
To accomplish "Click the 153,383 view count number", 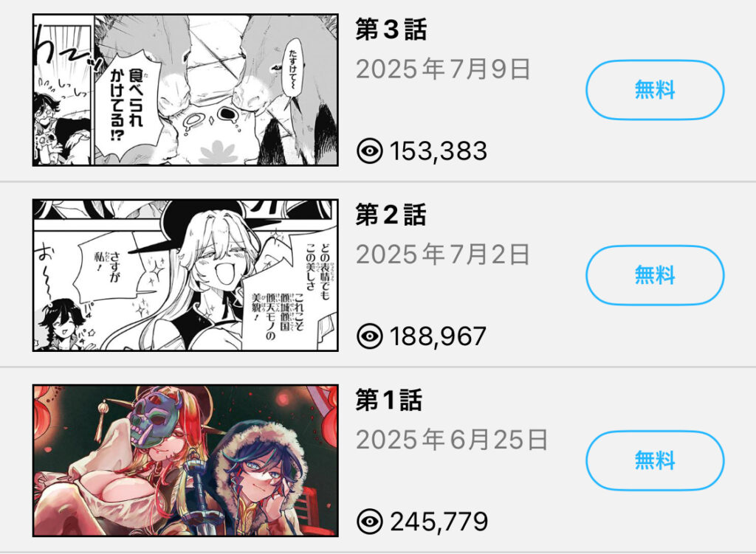I will pos(439,151).
